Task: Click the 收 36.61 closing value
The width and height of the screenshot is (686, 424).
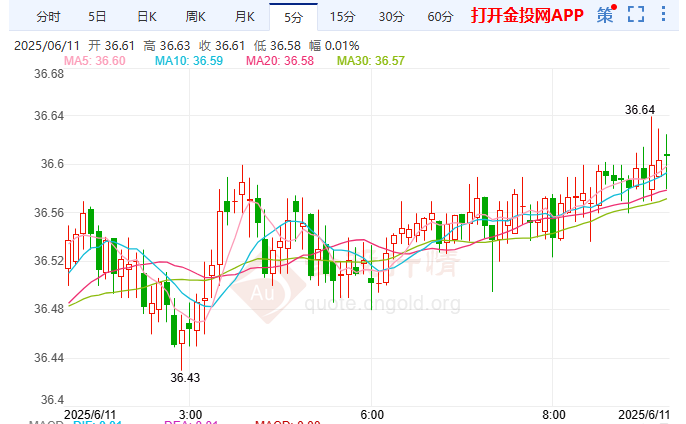Action: click(x=222, y=46)
